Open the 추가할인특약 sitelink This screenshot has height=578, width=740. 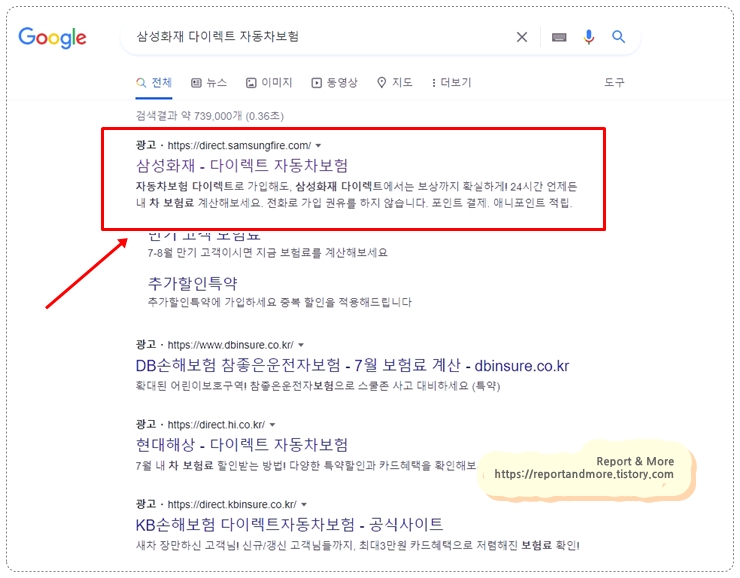pyautogui.click(x=193, y=283)
